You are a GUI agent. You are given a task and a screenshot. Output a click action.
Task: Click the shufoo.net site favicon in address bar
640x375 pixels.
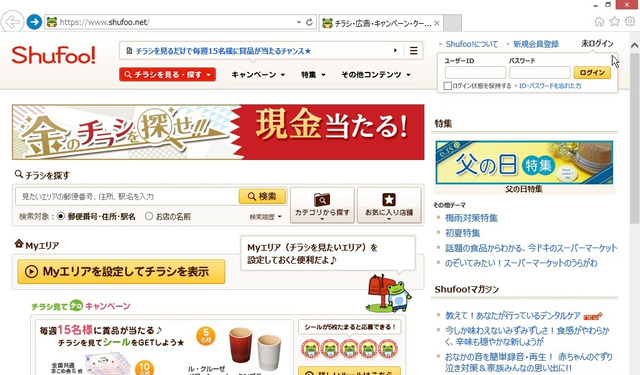pyautogui.click(x=52, y=22)
